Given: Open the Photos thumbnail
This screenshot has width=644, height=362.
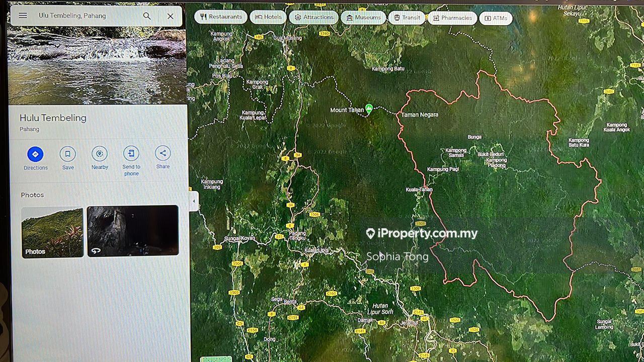Looking at the screenshot, I should (52, 232).
